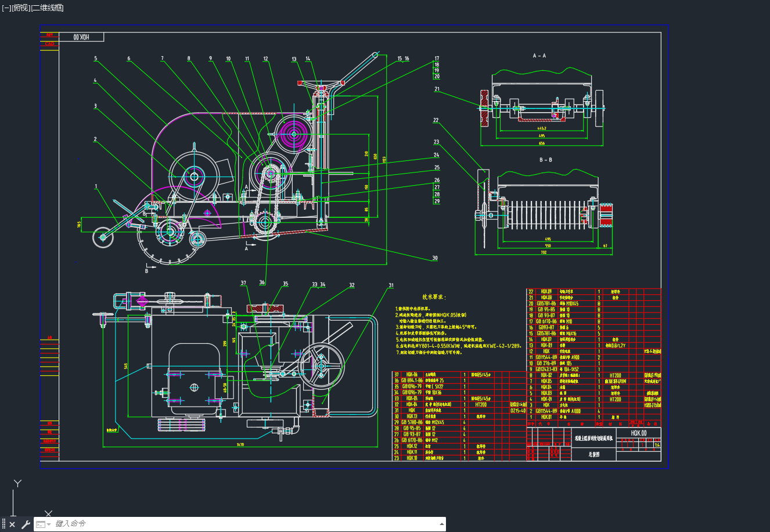Select part balloon number 7
Image resolution: width=770 pixels, height=532 pixels.
tap(163, 59)
